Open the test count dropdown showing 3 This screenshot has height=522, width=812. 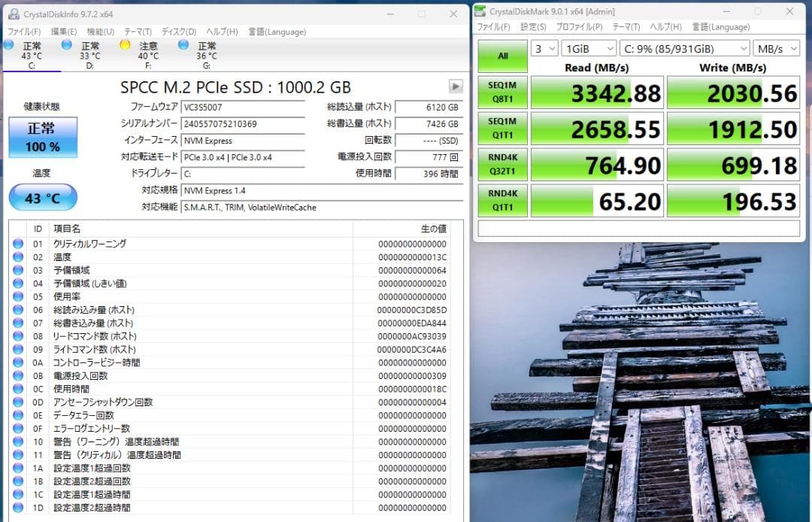point(544,48)
